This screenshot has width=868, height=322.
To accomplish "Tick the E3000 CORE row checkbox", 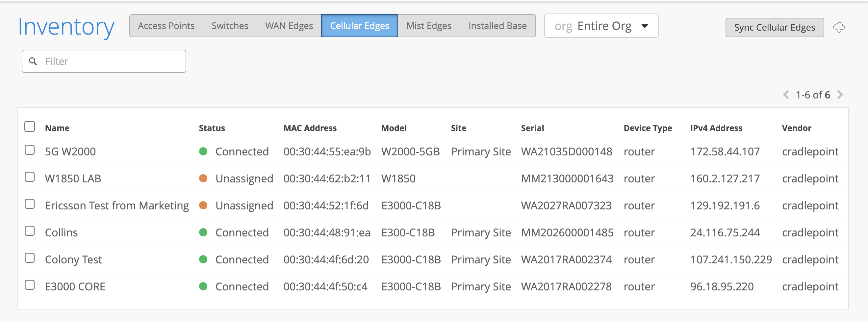I will 30,285.
